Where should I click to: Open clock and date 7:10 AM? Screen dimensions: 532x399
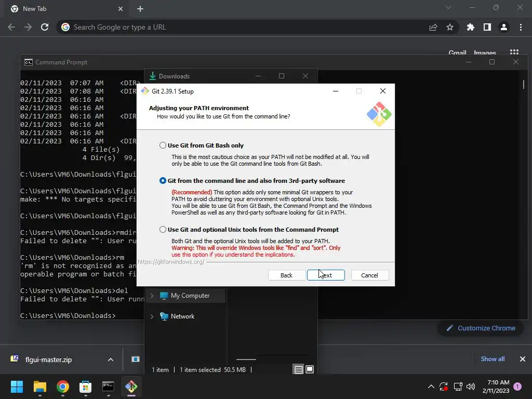pyautogui.click(x=496, y=387)
